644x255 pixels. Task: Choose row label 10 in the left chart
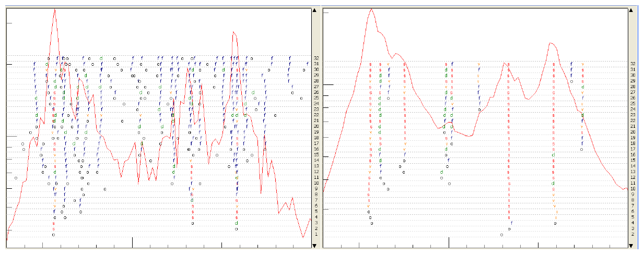316,183
